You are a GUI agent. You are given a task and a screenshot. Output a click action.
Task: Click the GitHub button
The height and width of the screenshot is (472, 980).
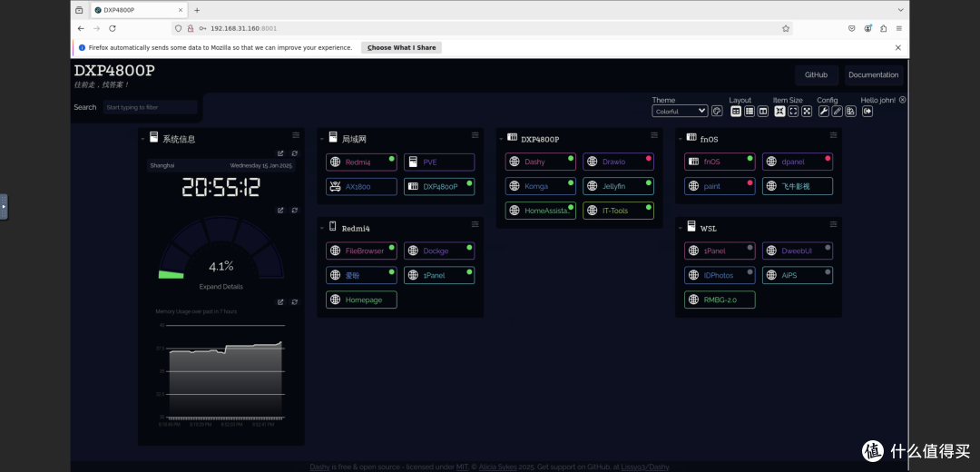point(816,75)
